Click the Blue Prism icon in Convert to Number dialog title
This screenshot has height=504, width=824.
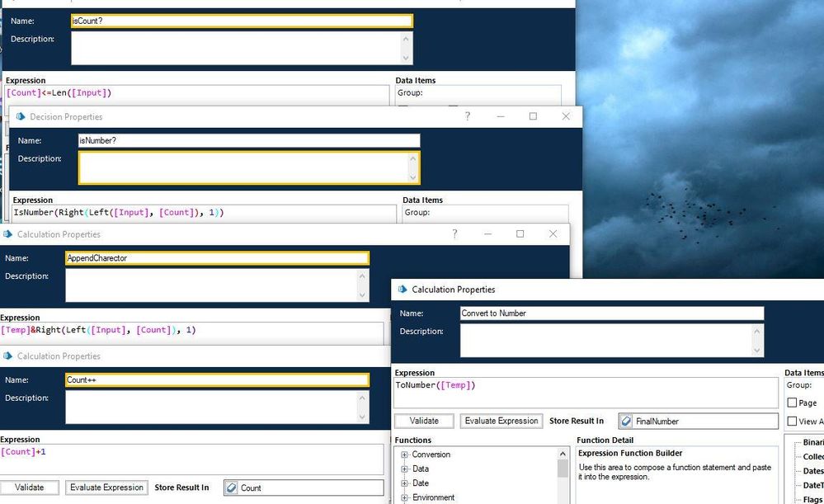click(402, 290)
